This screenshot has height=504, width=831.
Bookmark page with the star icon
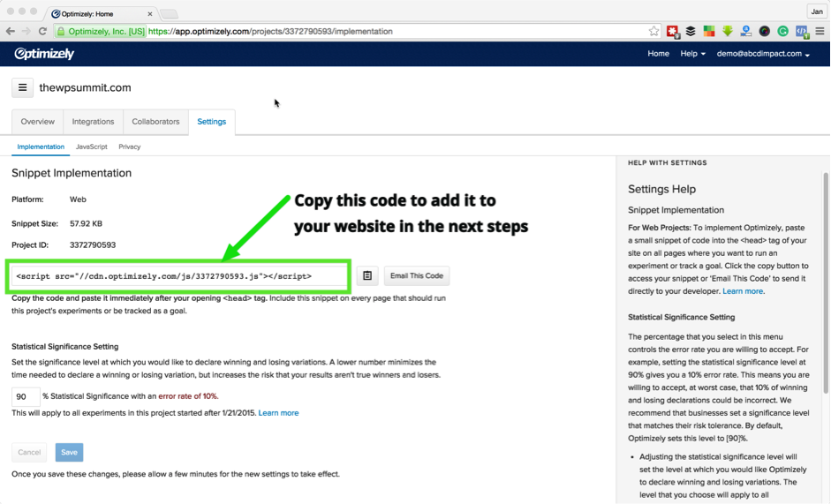coord(654,31)
